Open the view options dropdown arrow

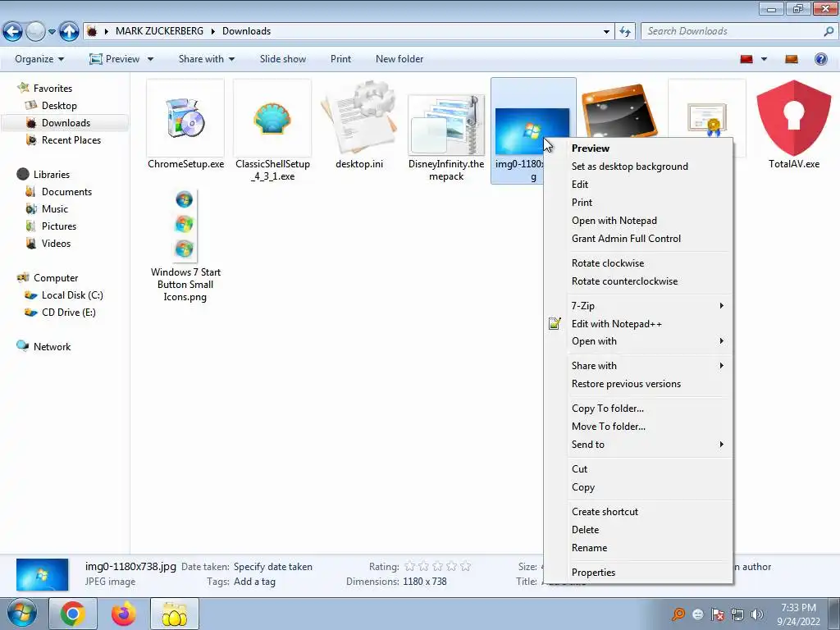(764, 59)
